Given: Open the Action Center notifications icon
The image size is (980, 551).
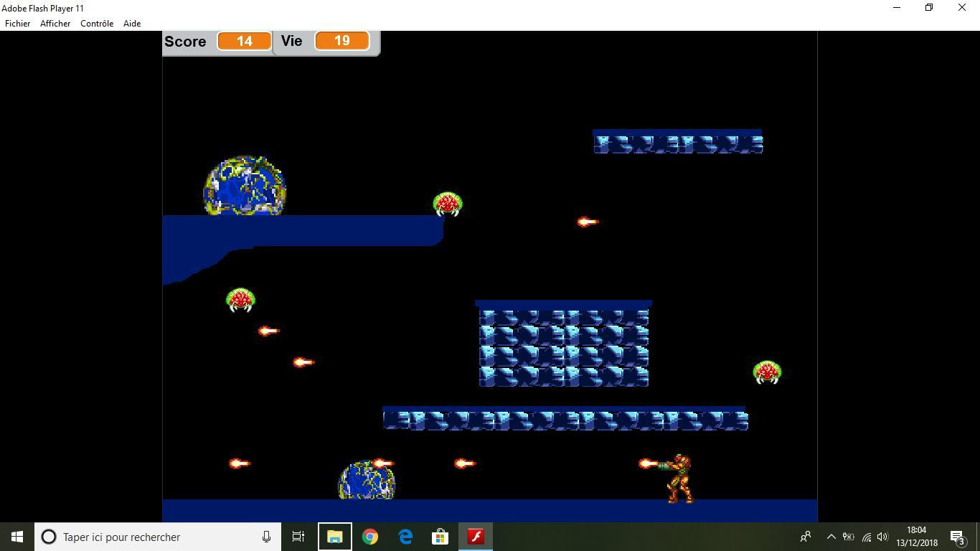Looking at the screenshot, I should tap(958, 537).
